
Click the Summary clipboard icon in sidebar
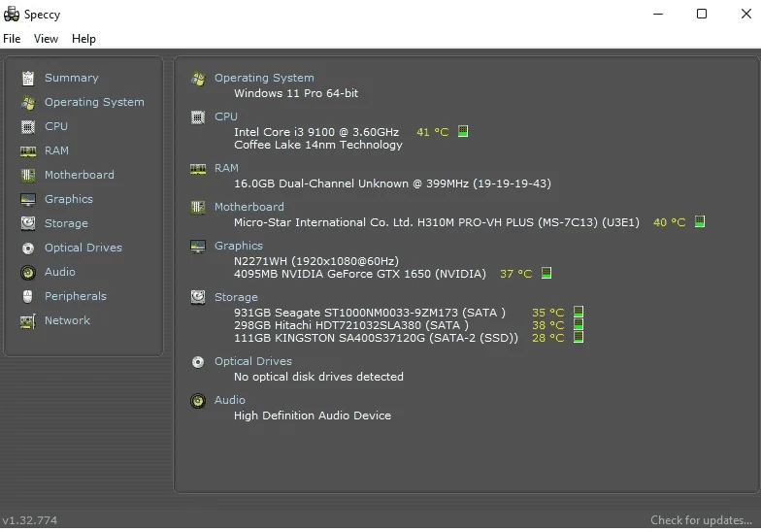click(x=28, y=78)
